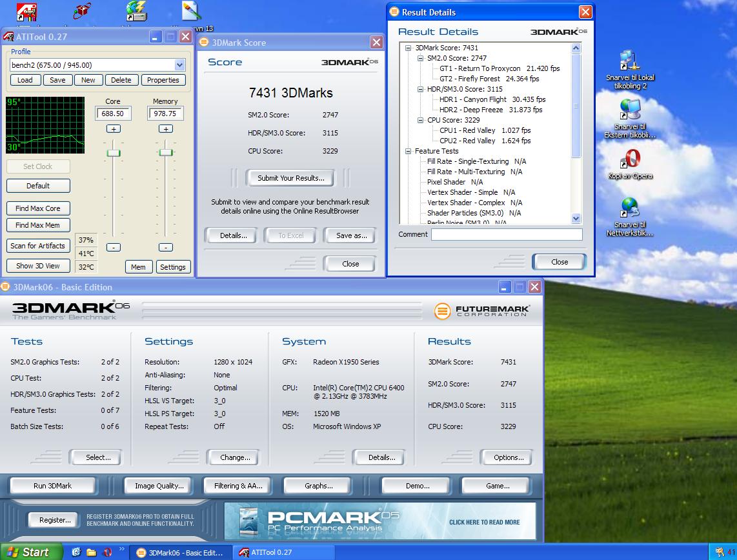Open the Windows Start menu
737x560 pixels.
(x=31, y=552)
